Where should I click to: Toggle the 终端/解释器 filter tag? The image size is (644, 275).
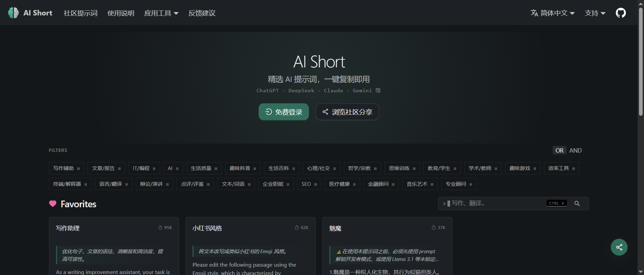point(70,184)
